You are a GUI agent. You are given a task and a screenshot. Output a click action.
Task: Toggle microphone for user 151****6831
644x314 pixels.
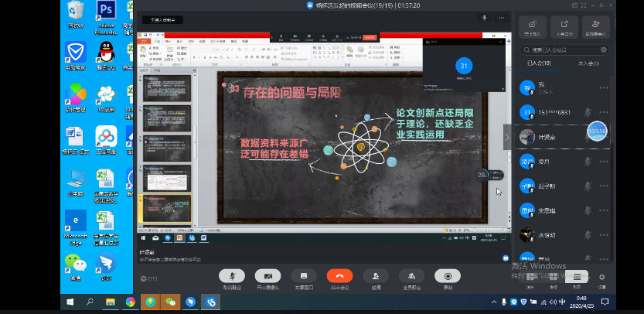[588, 112]
